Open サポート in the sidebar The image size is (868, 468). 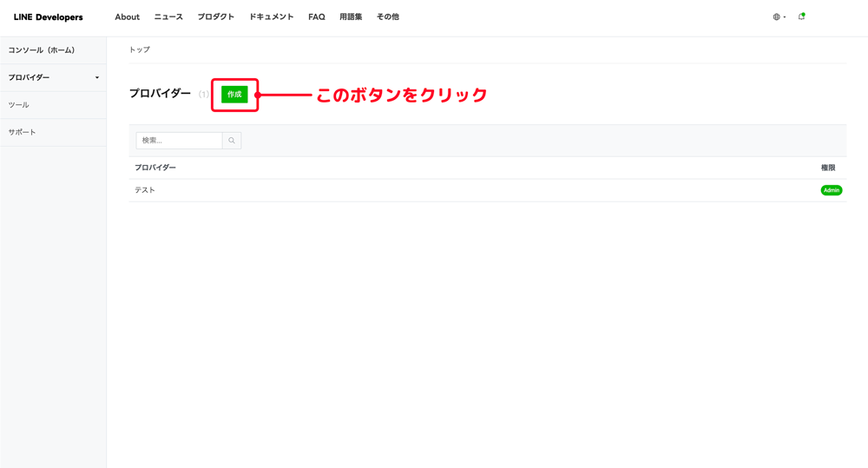[53, 132]
